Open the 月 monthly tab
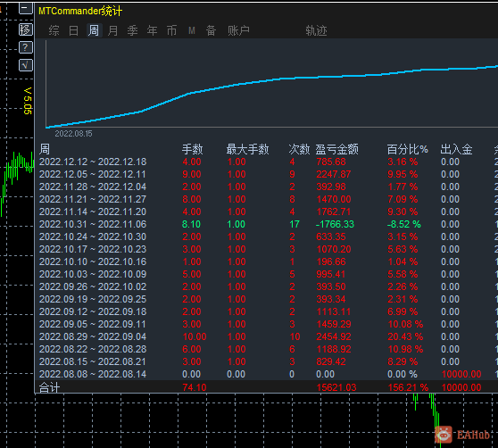 click(113, 31)
